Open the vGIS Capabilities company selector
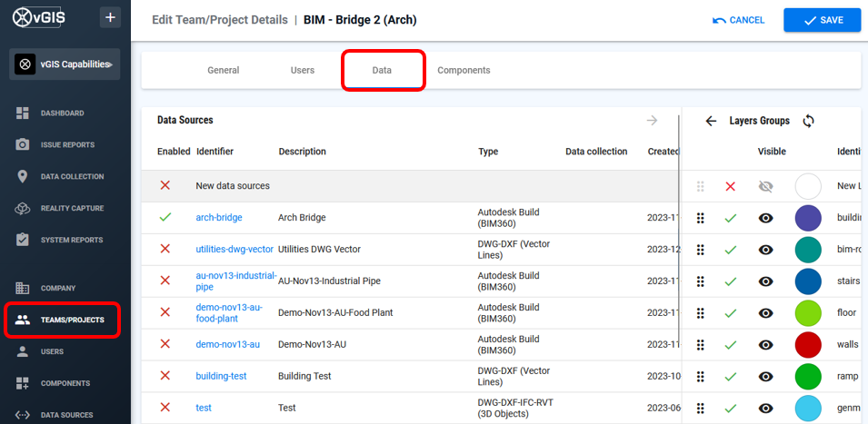 [65, 64]
